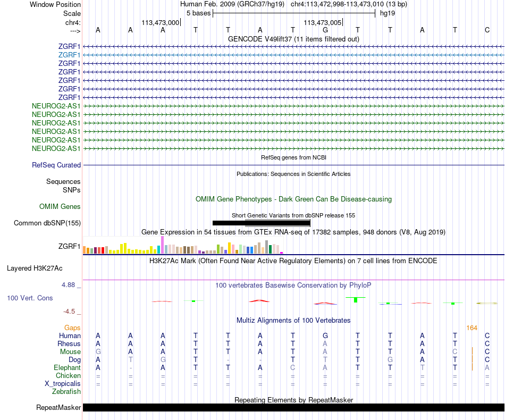Select the Human alignment row label
The image size is (505, 420).
coord(70,335)
